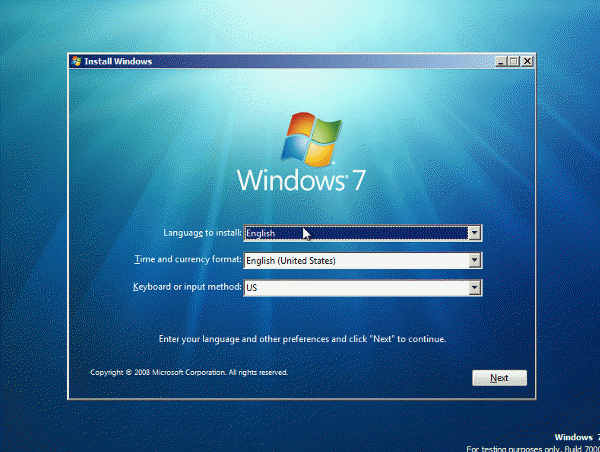Screen dimensions: 600x452
Task: Open the Language to install dropdown arrow
Action: (x=474, y=233)
